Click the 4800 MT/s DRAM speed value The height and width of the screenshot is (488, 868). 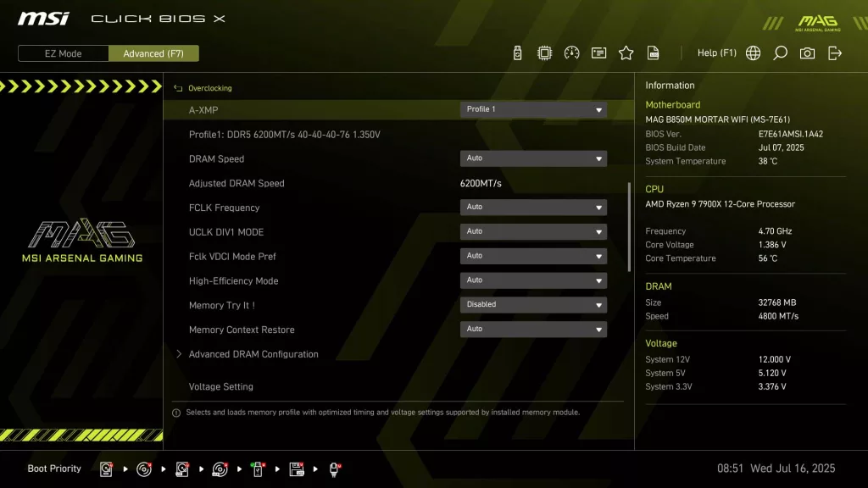(778, 317)
